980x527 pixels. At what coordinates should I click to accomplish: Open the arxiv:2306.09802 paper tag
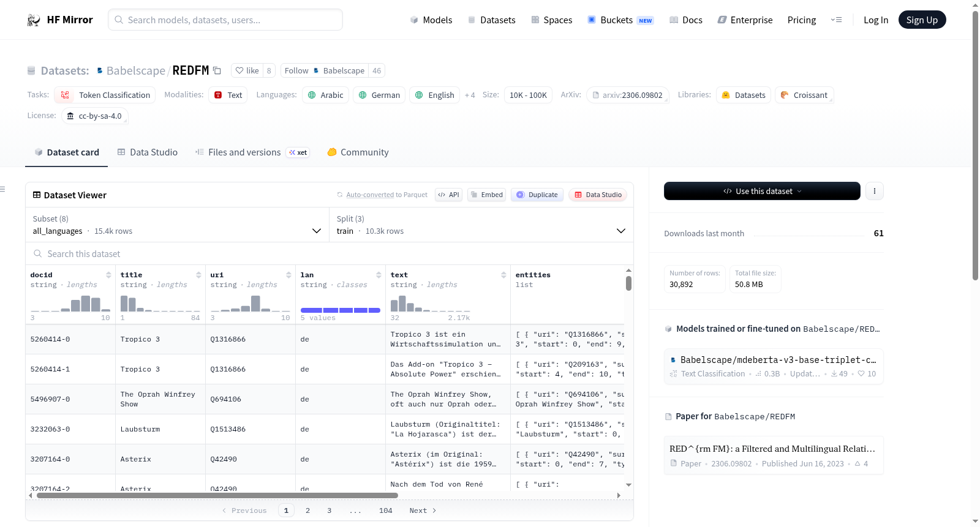coord(627,95)
